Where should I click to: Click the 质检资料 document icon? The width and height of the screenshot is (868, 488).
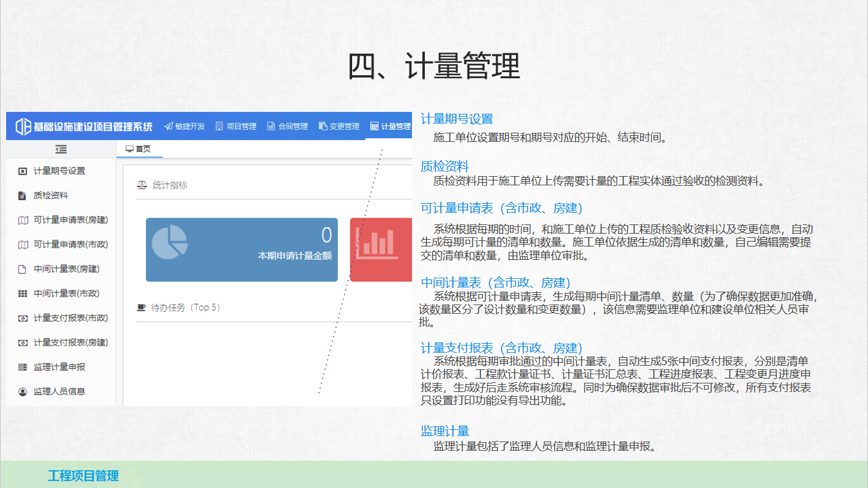tap(23, 196)
